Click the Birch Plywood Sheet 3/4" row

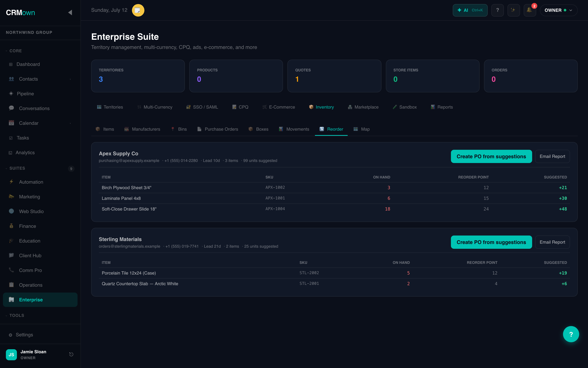(334, 188)
